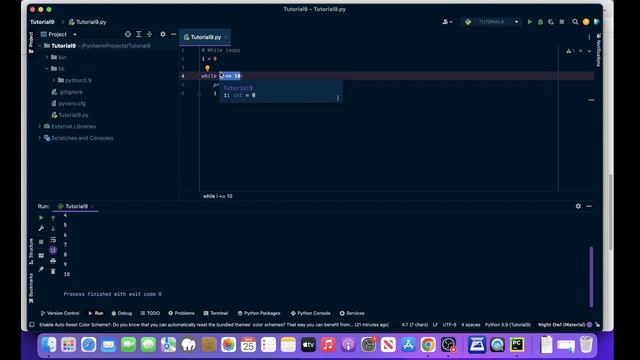
Task: Restore layout icon in Run panel
Action: point(41,256)
